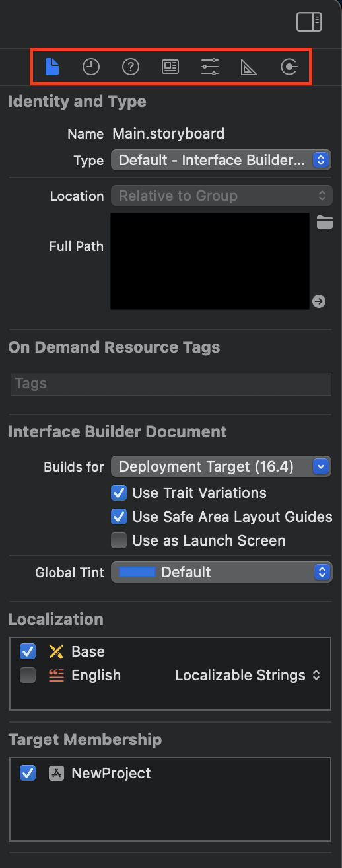Select the English row label
342x868 pixels.
[96, 675]
